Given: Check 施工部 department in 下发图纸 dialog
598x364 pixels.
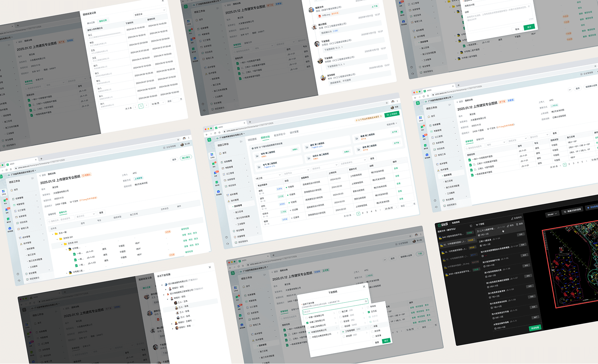Looking at the screenshot, I should click(x=339, y=313).
